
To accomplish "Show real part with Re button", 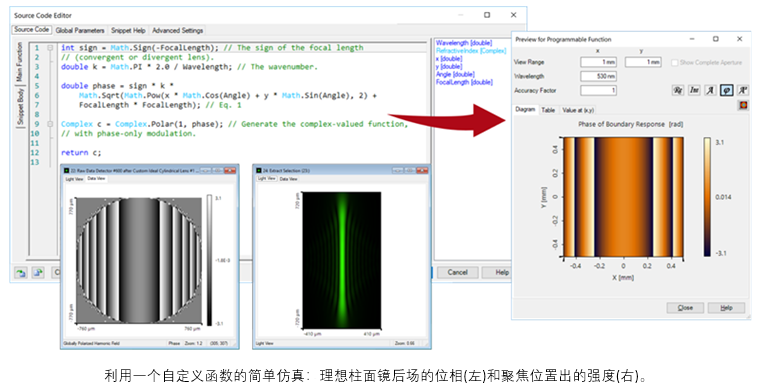I will coord(678,90).
